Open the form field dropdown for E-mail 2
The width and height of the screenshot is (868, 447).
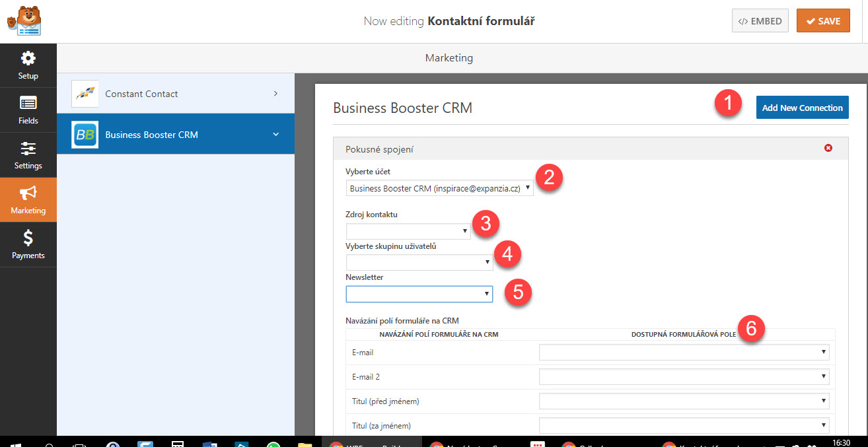[x=684, y=377]
